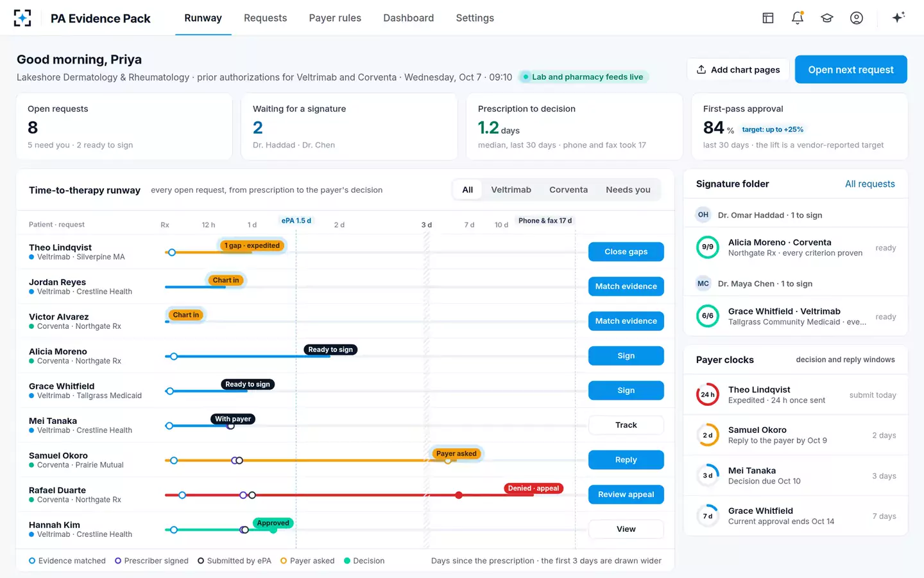This screenshot has height=578, width=924.
Task: Click Theo Lindqvist 24 h clock ring
Action: tap(708, 395)
